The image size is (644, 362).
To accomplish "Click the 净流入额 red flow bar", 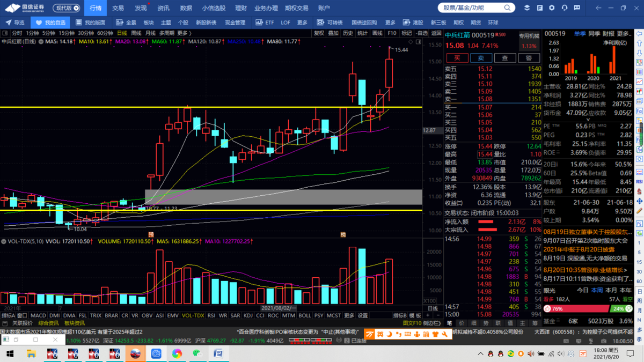I will click(486, 221).
